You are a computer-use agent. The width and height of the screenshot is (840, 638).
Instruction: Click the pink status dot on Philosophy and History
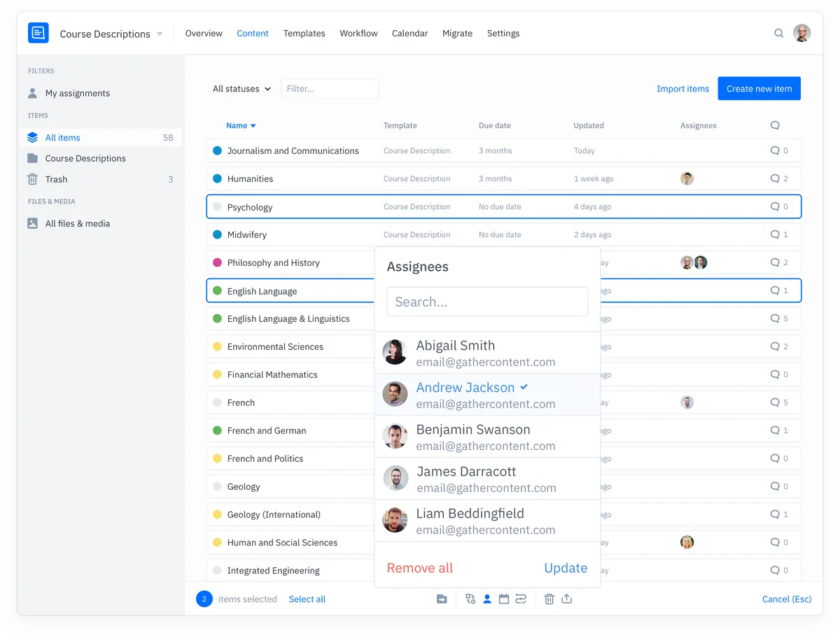tap(217, 262)
